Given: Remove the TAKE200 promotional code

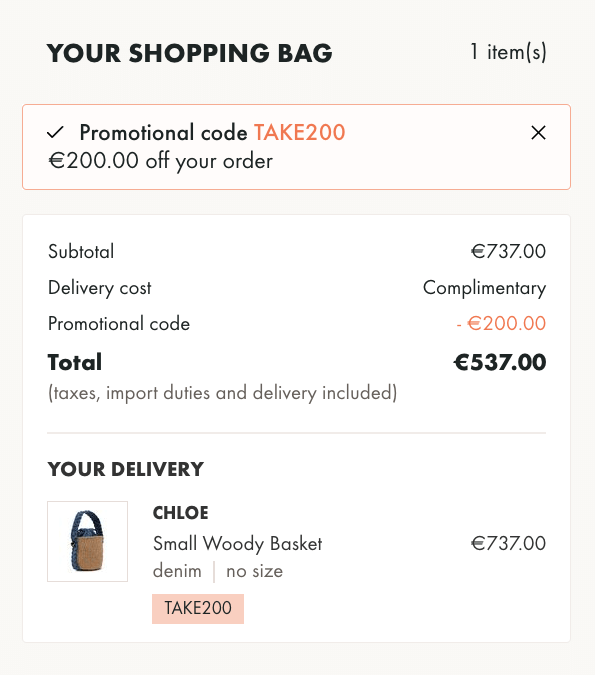Looking at the screenshot, I should (x=538, y=133).
